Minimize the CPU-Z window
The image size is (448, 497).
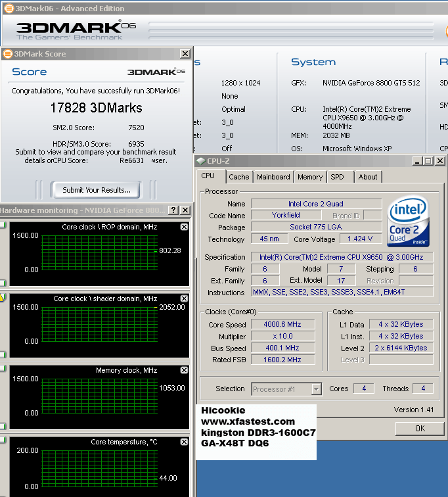click(x=417, y=161)
